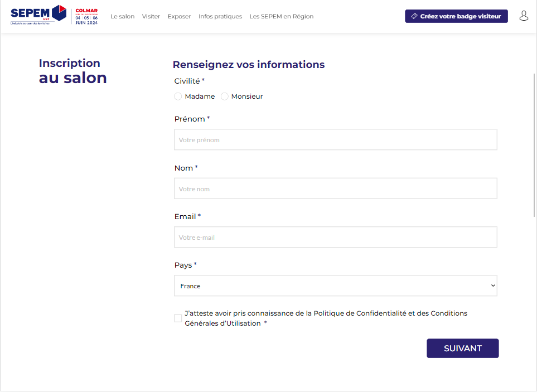Select the Monsieur radio button
Image resolution: width=537 pixels, height=392 pixels.
(x=225, y=96)
